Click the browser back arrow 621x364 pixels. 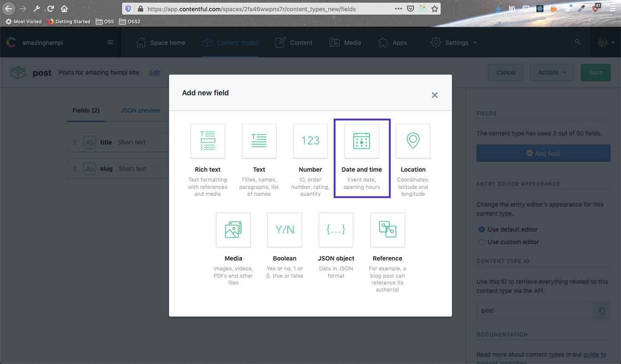(8, 9)
